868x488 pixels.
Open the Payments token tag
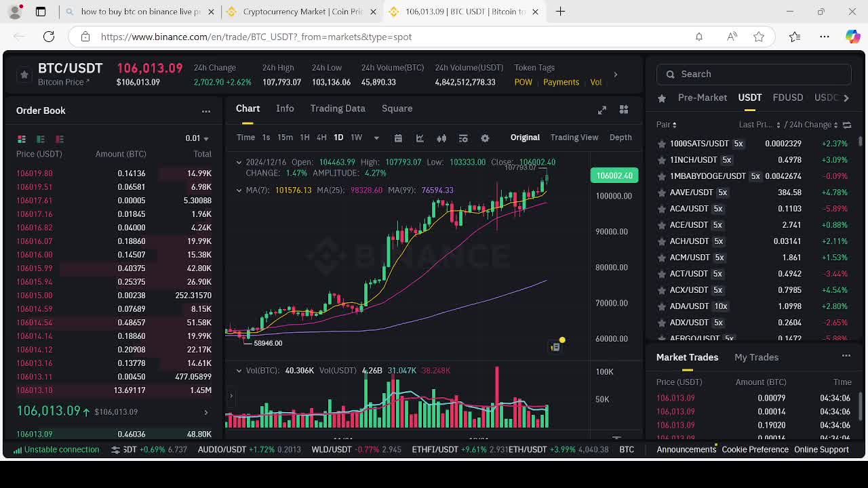point(561,82)
